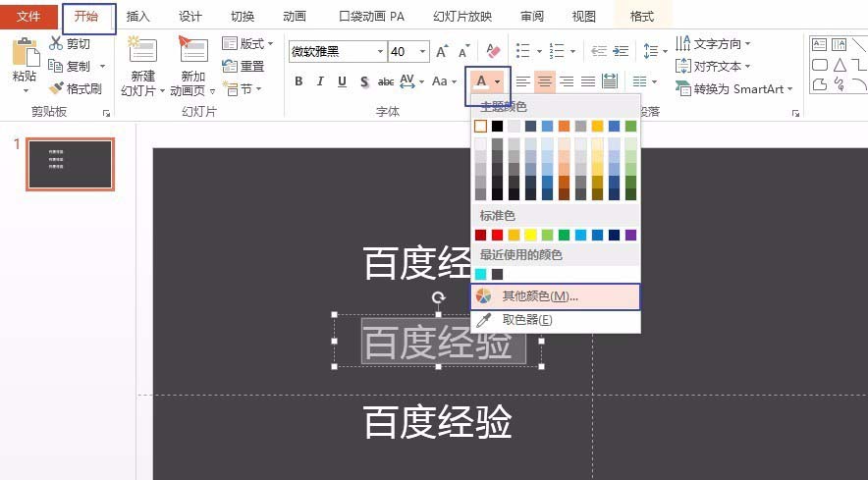Click the eyedropper color picker icon
Screen dimensions: 868x480
pos(483,320)
